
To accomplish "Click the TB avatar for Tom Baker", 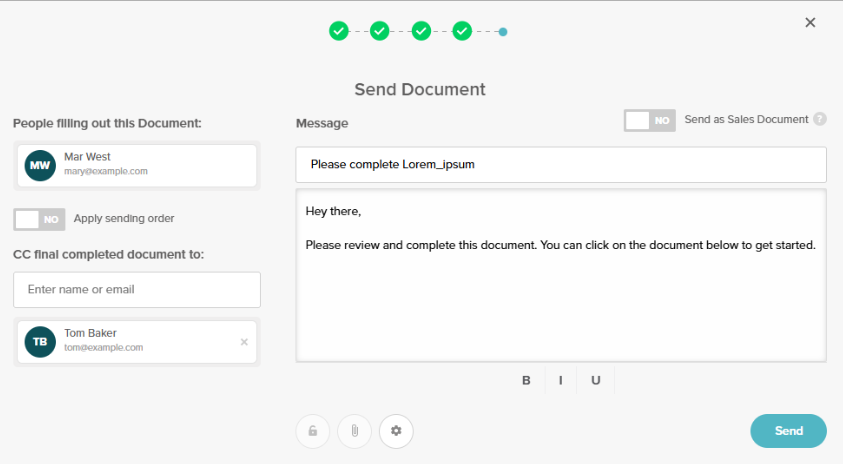I will [x=40, y=342].
